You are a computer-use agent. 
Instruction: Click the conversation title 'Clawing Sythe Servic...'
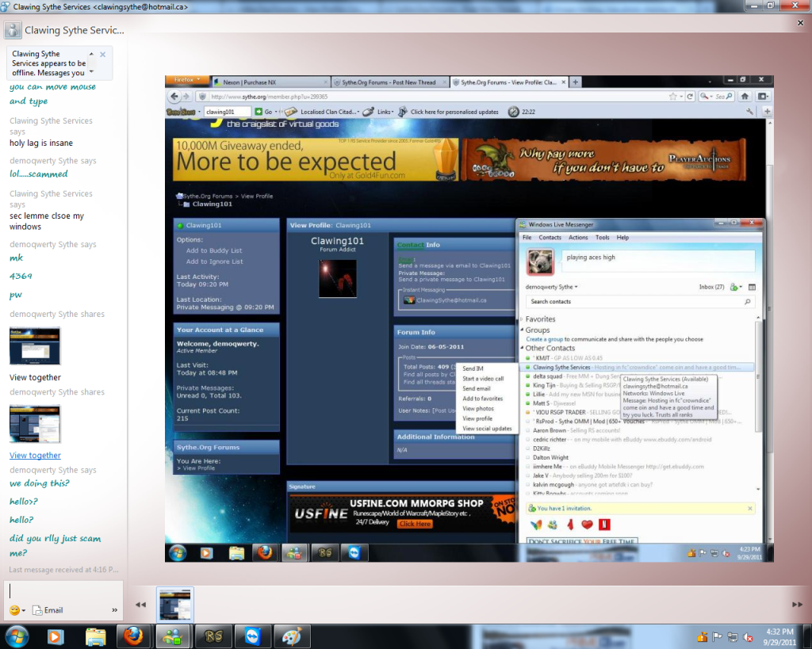coord(75,30)
